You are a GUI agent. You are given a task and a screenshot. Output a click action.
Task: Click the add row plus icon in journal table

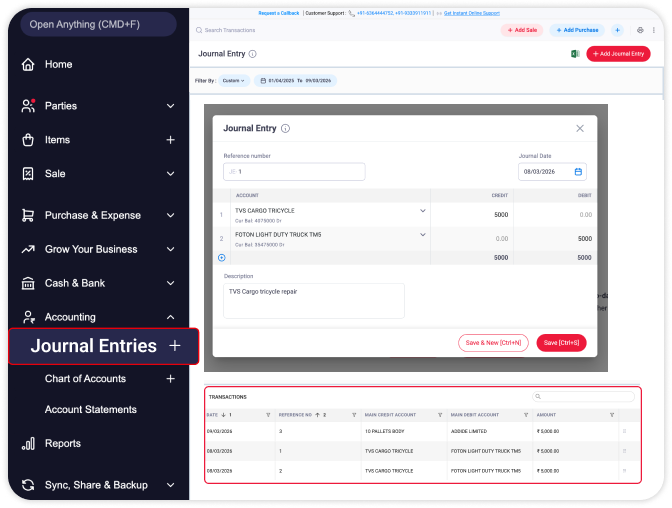222,257
